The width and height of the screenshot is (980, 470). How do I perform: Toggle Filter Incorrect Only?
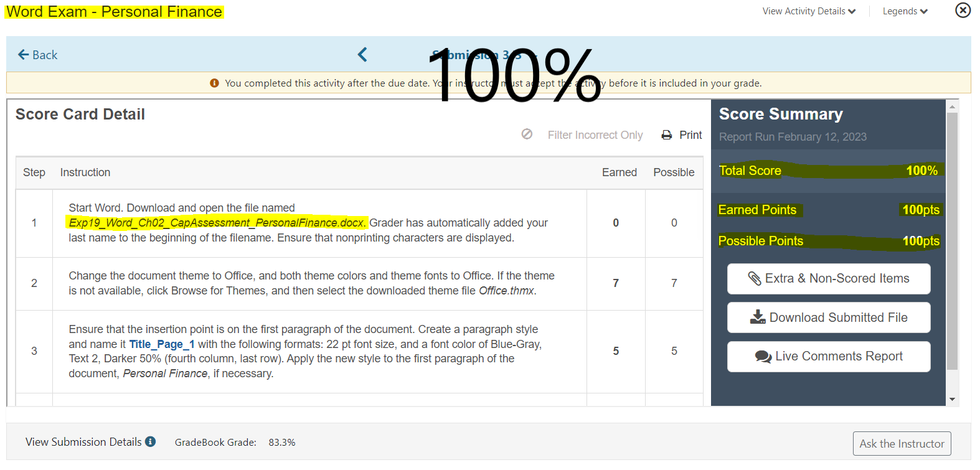[x=595, y=135]
